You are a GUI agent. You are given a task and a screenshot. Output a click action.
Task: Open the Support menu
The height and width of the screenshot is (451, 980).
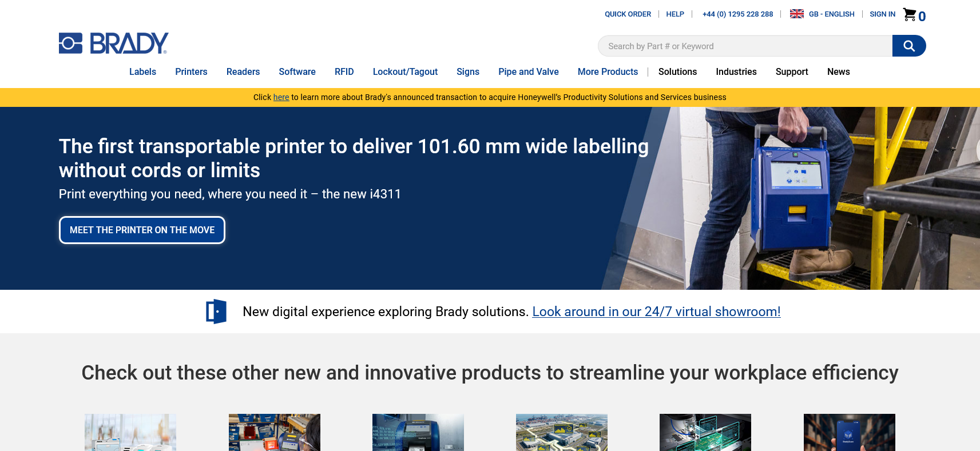(x=792, y=71)
